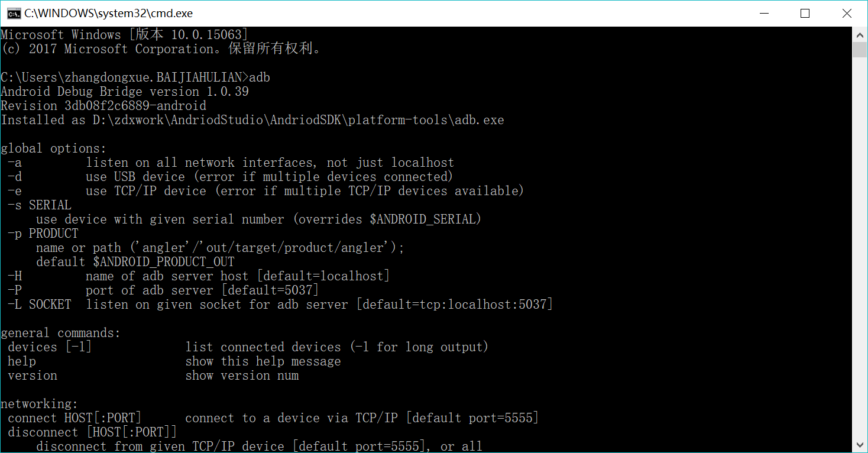Click the devices [-l] command entry
The image size is (868, 453).
point(50,347)
